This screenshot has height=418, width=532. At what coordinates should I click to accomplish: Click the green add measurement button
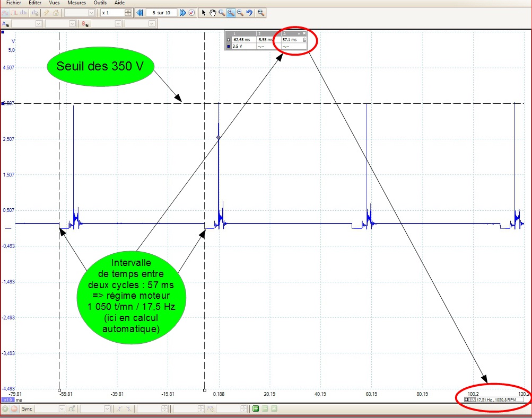(256, 408)
